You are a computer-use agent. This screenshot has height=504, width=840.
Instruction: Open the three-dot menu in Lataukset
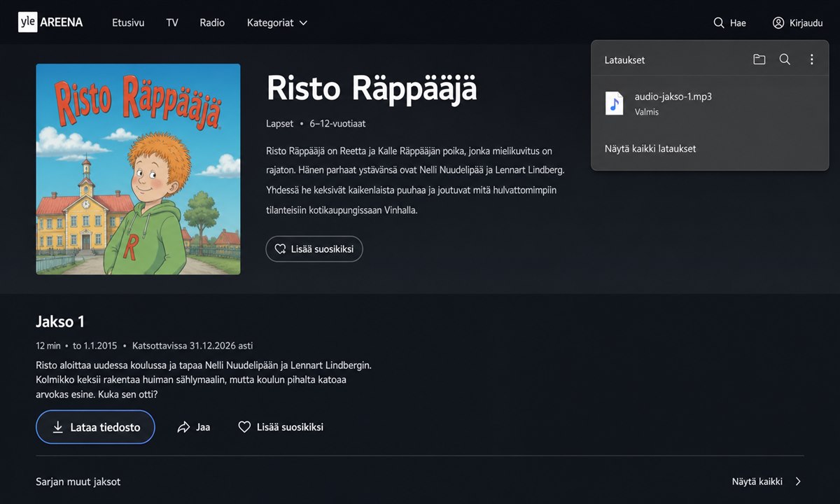[811, 59]
